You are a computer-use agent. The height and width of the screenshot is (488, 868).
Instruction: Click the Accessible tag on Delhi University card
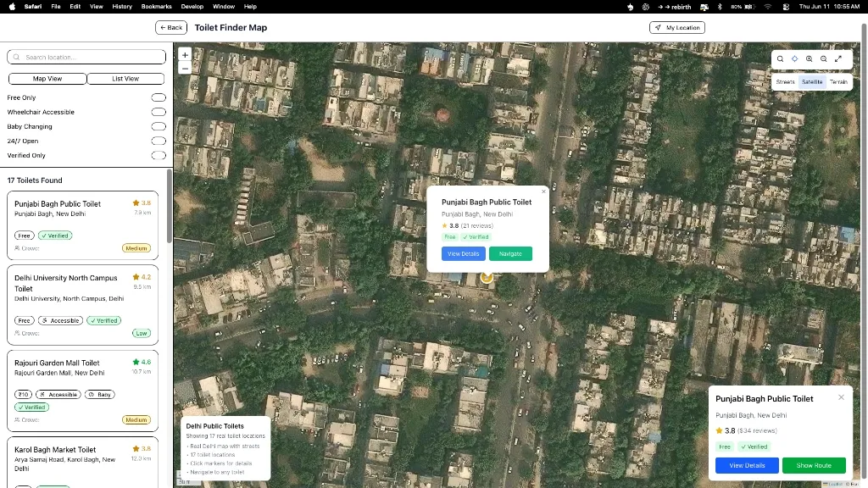point(61,320)
